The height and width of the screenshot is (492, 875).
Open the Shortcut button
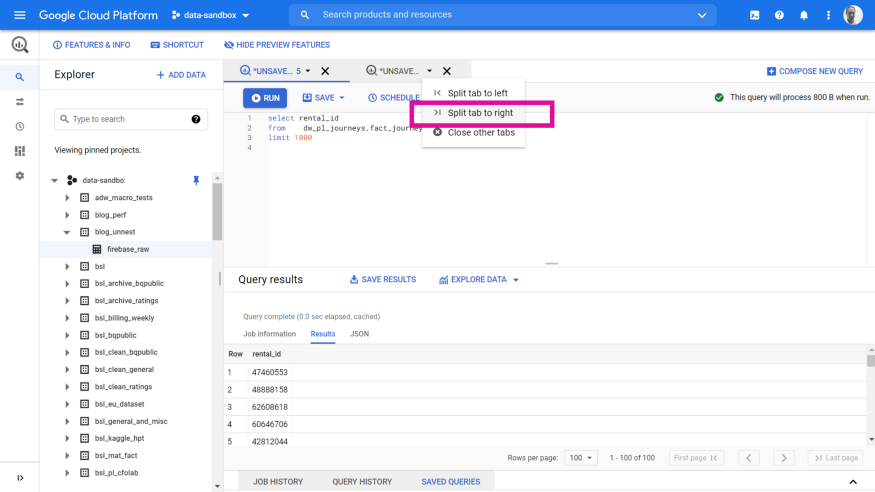pos(177,45)
